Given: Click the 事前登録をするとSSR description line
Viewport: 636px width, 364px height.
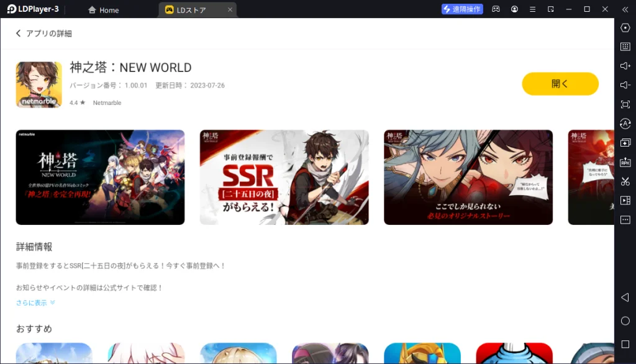Looking at the screenshot, I should click(120, 266).
